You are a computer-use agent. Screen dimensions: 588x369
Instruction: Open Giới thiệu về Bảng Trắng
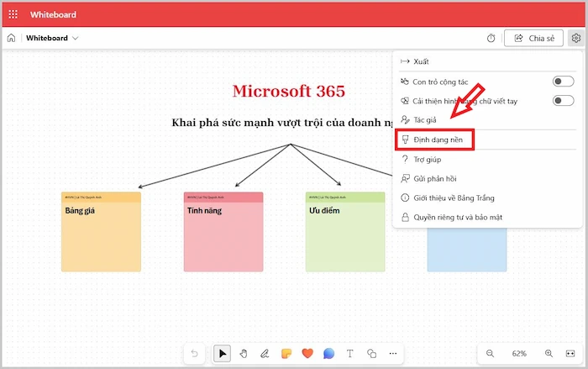coord(487,198)
